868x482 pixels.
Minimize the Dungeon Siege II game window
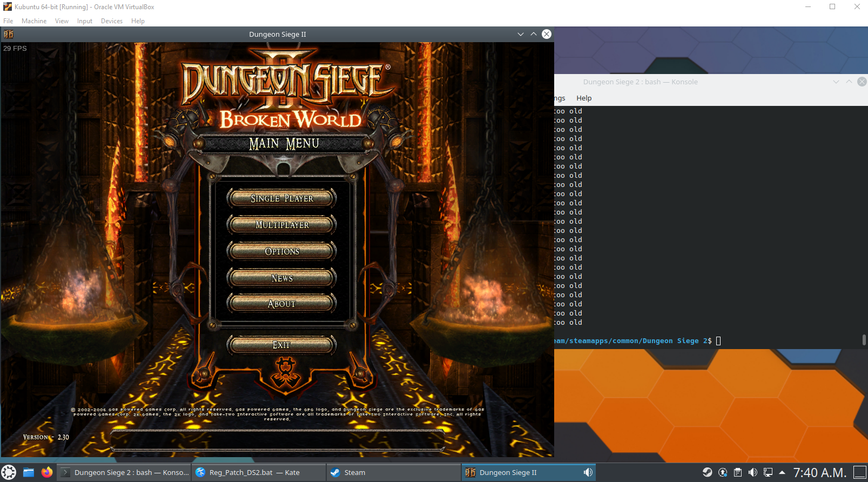[521, 34]
